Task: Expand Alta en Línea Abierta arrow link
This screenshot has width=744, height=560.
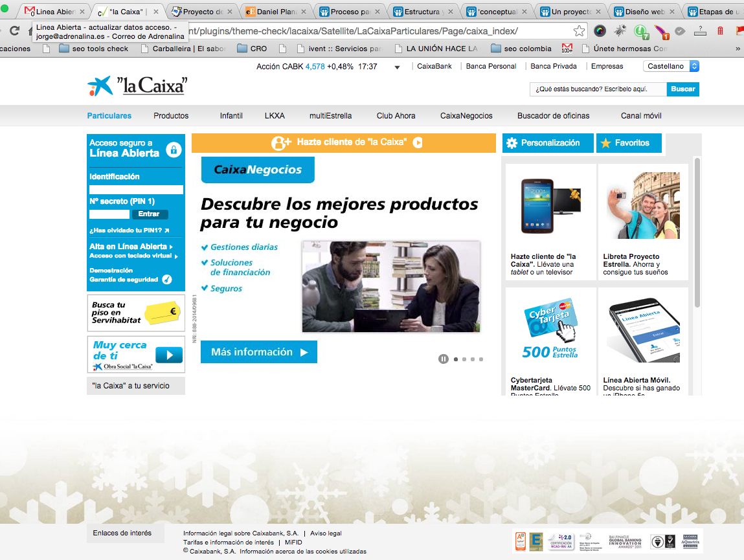Action: click(x=131, y=246)
